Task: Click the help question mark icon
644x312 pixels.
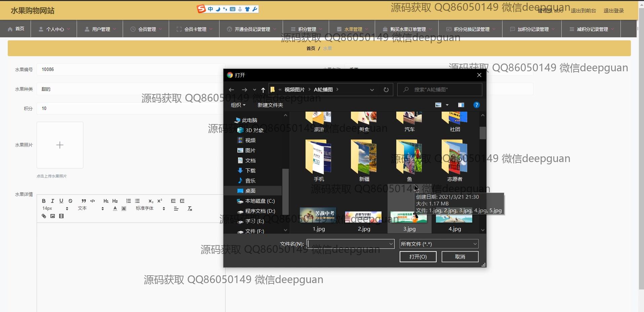Action: (476, 105)
